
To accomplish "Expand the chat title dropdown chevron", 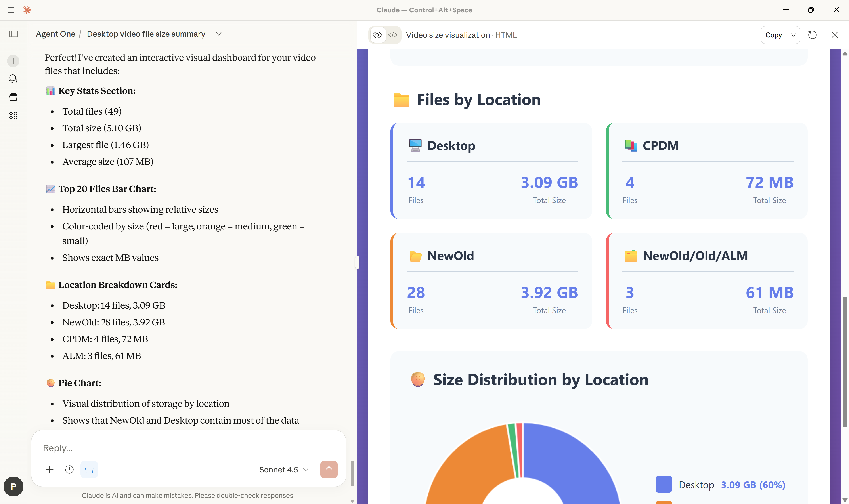I will pyautogui.click(x=219, y=34).
